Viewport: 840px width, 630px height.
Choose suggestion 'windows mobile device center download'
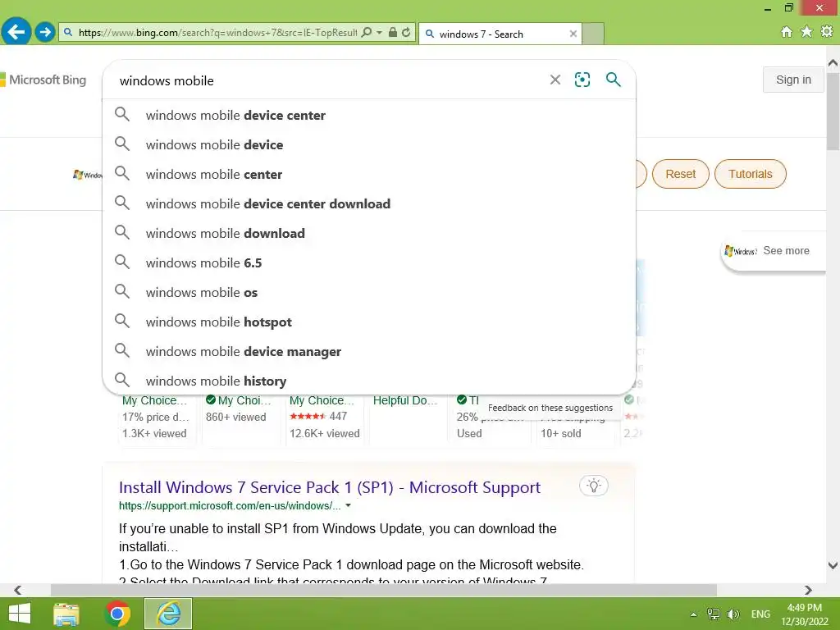(369, 203)
